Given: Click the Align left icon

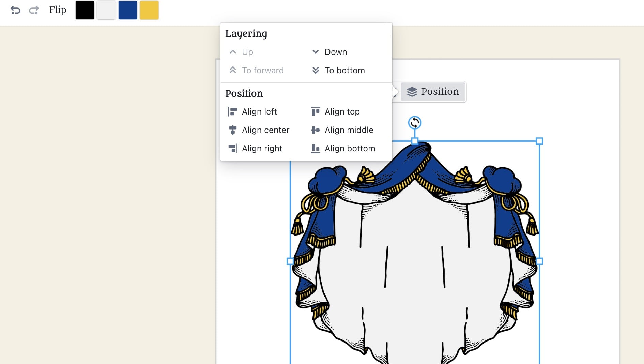Looking at the screenshot, I should [233, 111].
